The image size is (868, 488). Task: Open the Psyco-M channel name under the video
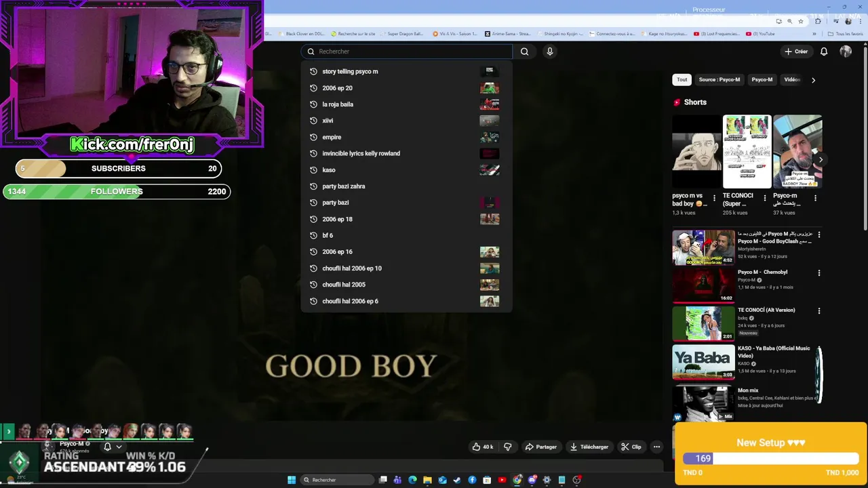point(72,444)
